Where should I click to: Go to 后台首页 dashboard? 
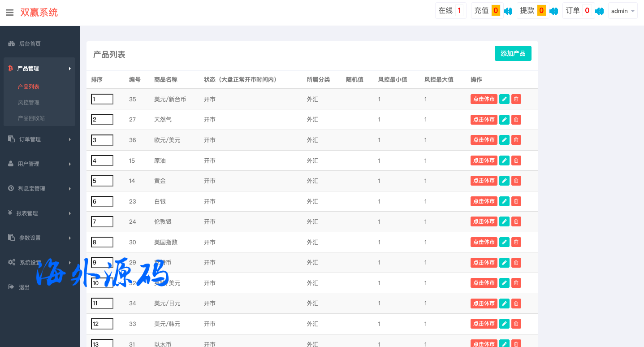[x=30, y=44]
